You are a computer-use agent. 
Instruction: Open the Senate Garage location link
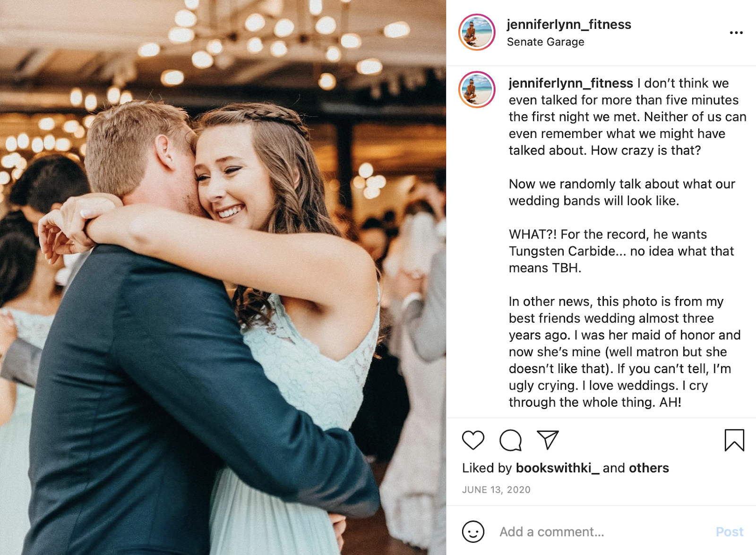546,42
